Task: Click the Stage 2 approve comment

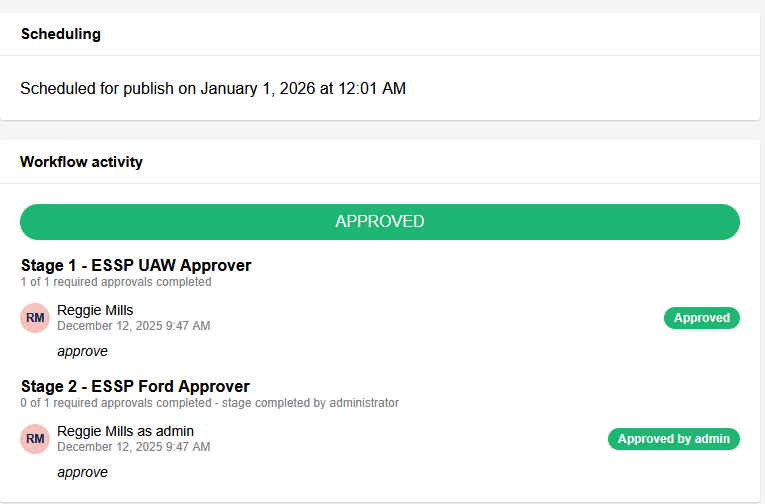Action: [82, 472]
